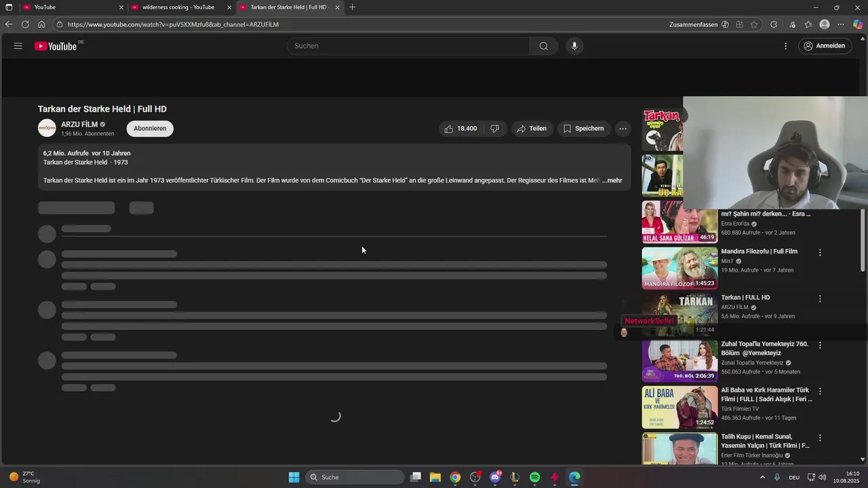
Task: Open the browser home page
Action: (41, 24)
